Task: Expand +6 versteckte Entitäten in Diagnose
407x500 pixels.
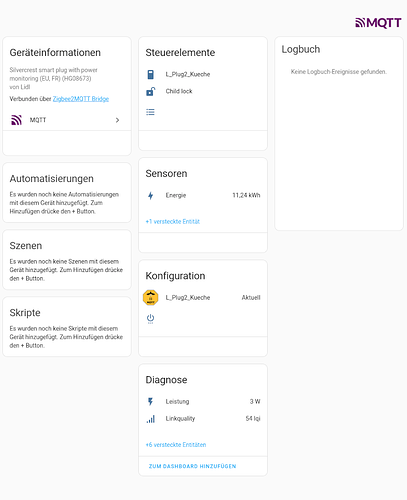Action: point(176,445)
